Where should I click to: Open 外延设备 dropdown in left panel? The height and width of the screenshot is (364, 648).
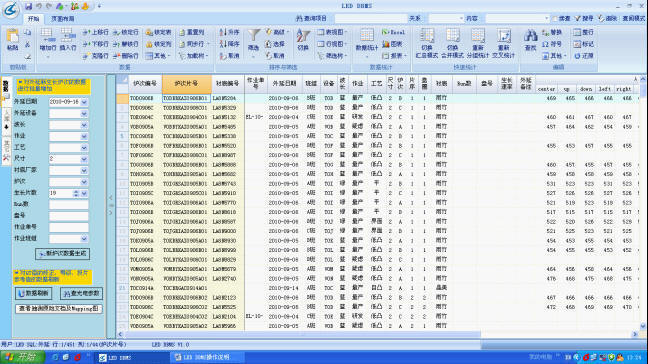[x=84, y=113]
